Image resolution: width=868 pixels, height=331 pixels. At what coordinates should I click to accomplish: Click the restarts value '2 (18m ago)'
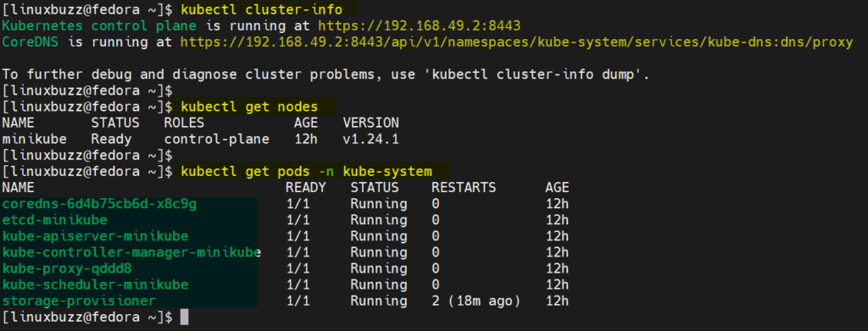tap(476, 301)
